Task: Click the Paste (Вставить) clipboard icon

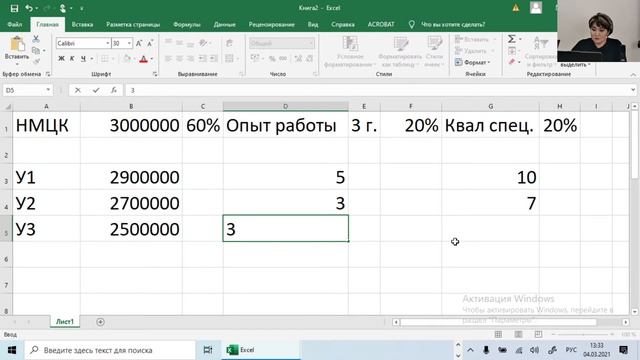Action: [x=17, y=44]
